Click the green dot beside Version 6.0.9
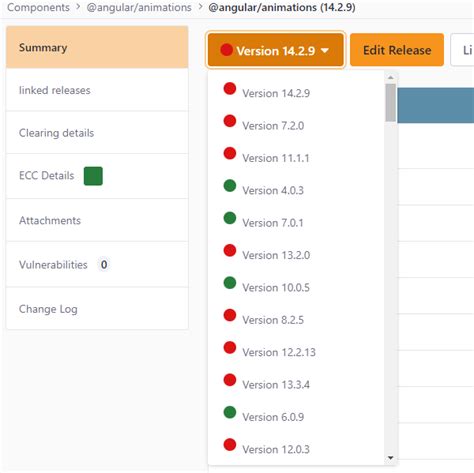Screen dimensions: 474x473 230,412
